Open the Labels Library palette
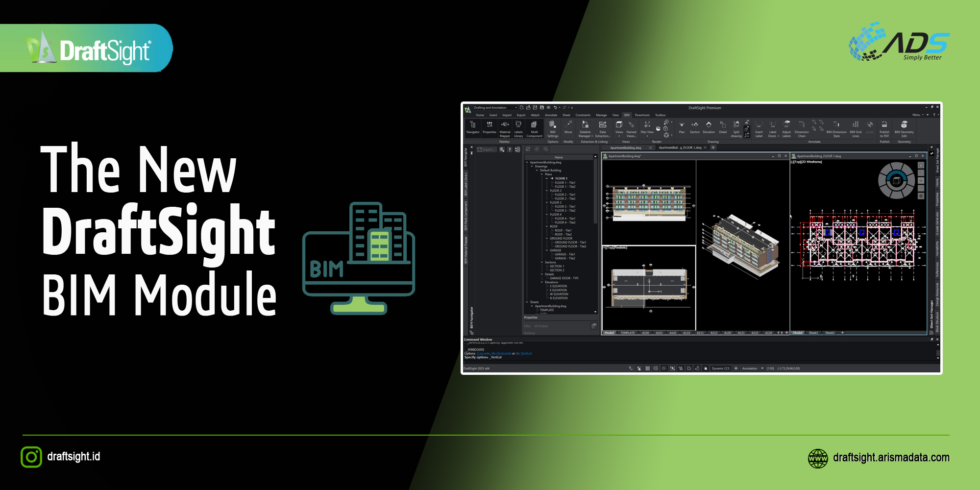980x490 pixels. tap(518, 129)
